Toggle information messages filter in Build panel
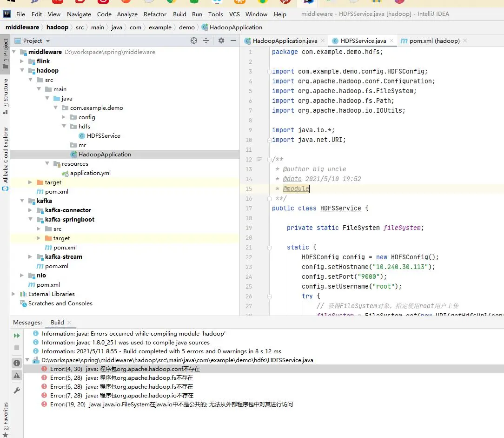 17,363
